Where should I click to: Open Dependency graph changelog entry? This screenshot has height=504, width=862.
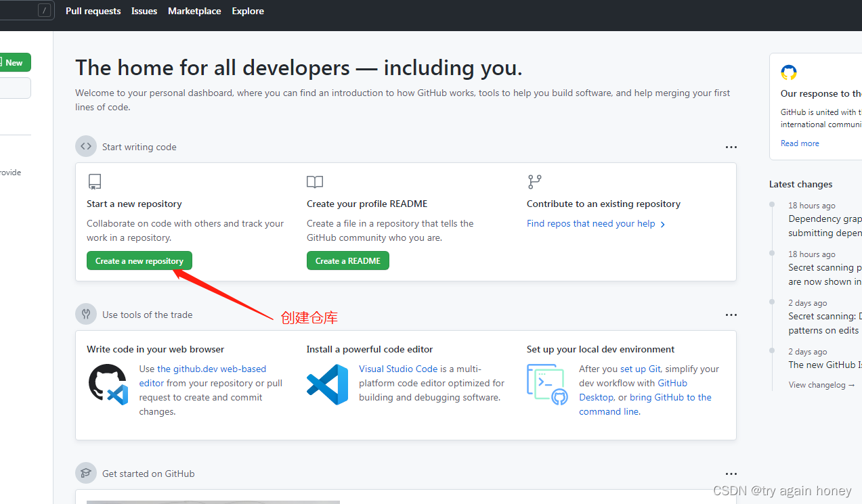[x=825, y=226]
